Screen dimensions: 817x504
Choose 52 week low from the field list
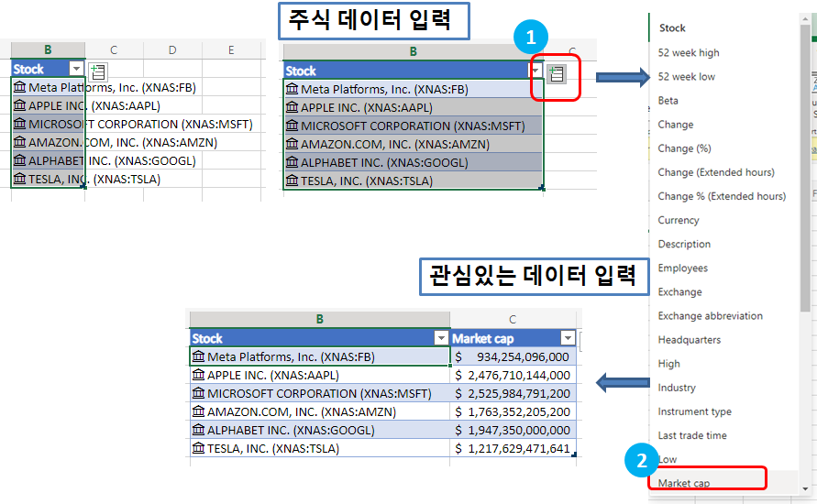tap(686, 77)
